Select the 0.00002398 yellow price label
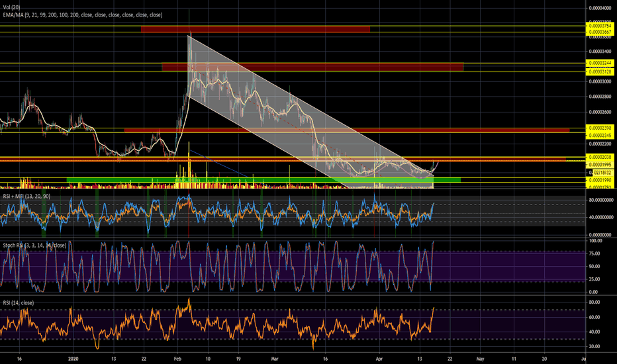The height and width of the screenshot is (364, 617). click(600, 128)
